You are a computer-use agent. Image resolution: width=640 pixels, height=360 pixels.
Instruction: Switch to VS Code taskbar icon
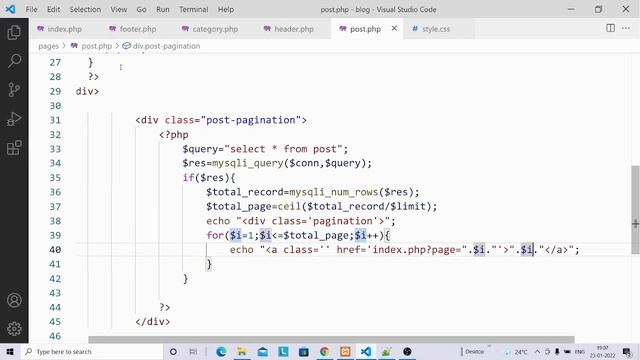(366, 351)
